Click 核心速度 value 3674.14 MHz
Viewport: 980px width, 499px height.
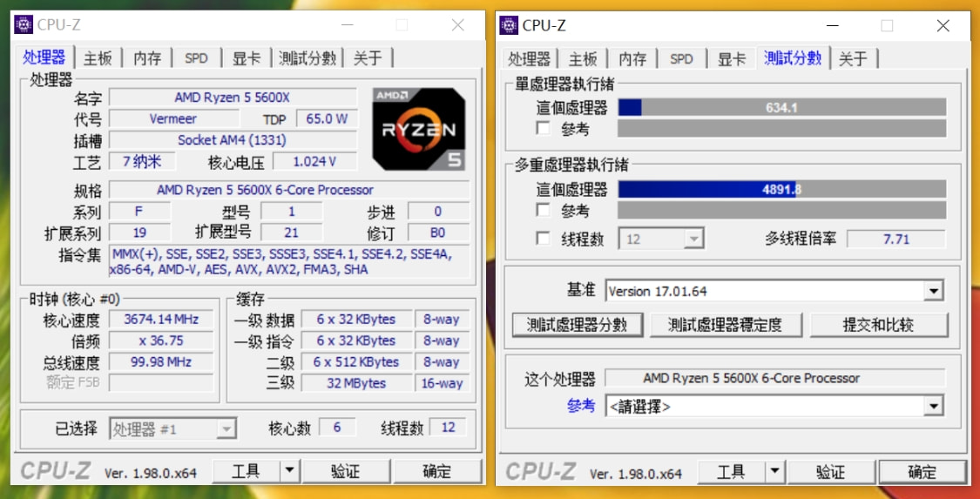(161, 319)
